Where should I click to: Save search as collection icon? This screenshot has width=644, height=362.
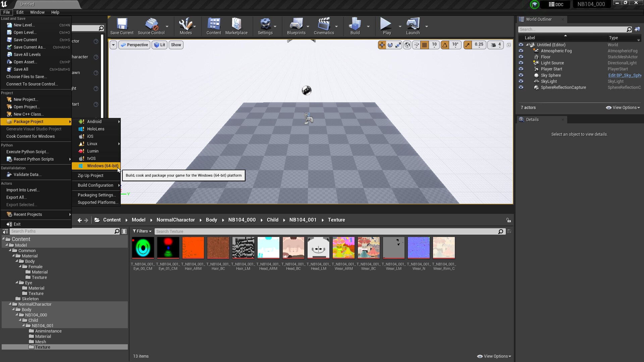tap(509, 231)
